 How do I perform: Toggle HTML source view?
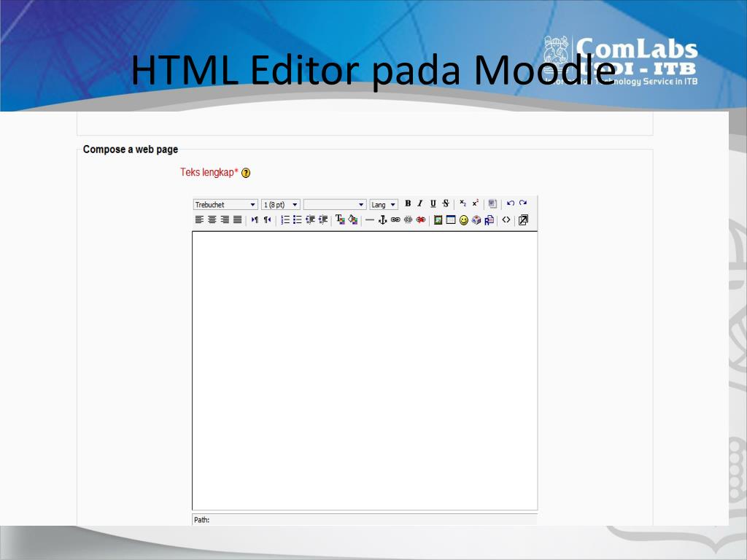(506, 219)
